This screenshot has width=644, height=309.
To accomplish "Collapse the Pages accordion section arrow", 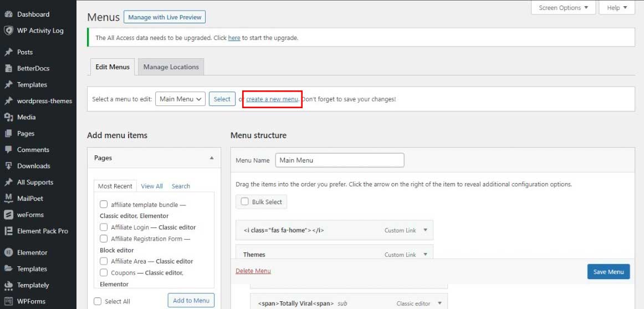I will tap(212, 158).
